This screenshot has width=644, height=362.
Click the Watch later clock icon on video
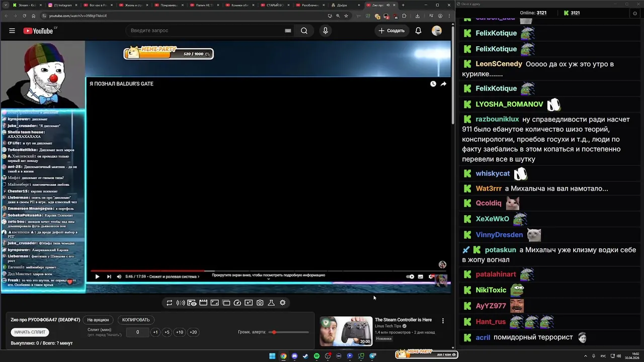pos(433,84)
